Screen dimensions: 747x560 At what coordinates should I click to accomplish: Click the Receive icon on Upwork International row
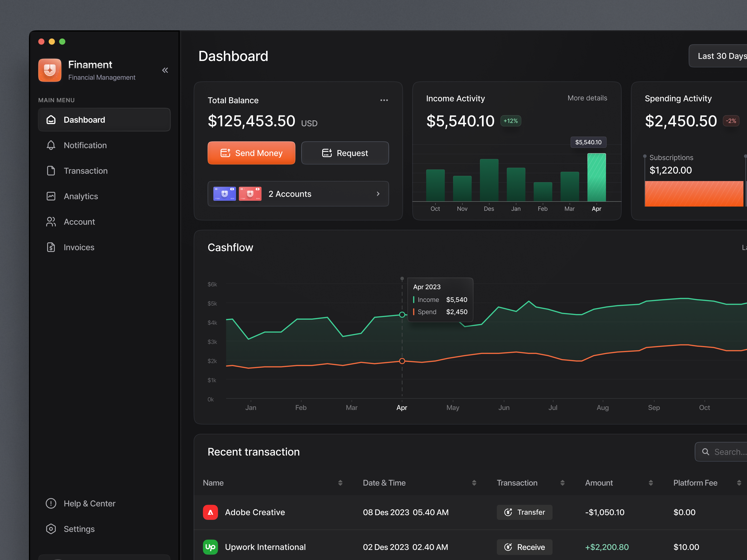pyautogui.click(x=509, y=547)
